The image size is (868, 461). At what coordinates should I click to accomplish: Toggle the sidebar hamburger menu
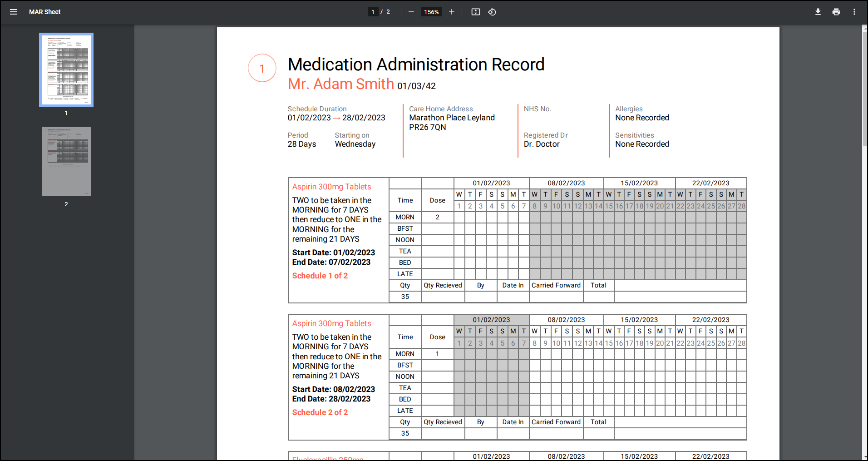point(14,12)
